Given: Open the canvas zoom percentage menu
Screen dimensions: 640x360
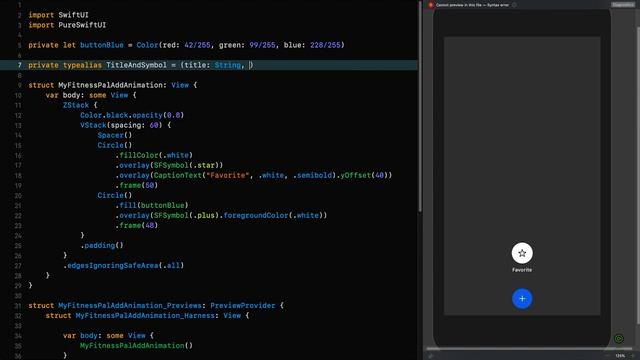Looking at the screenshot, I should tap(620, 356).
